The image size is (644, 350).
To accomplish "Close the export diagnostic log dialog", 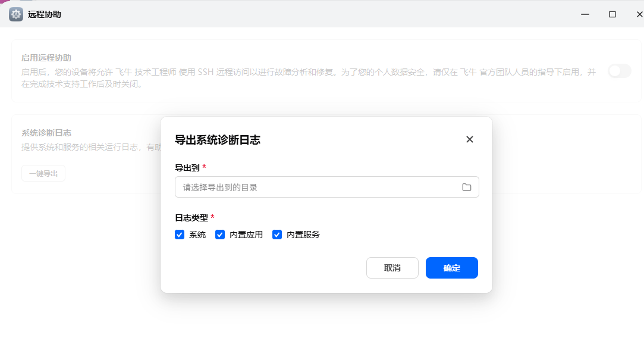I will tap(469, 139).
